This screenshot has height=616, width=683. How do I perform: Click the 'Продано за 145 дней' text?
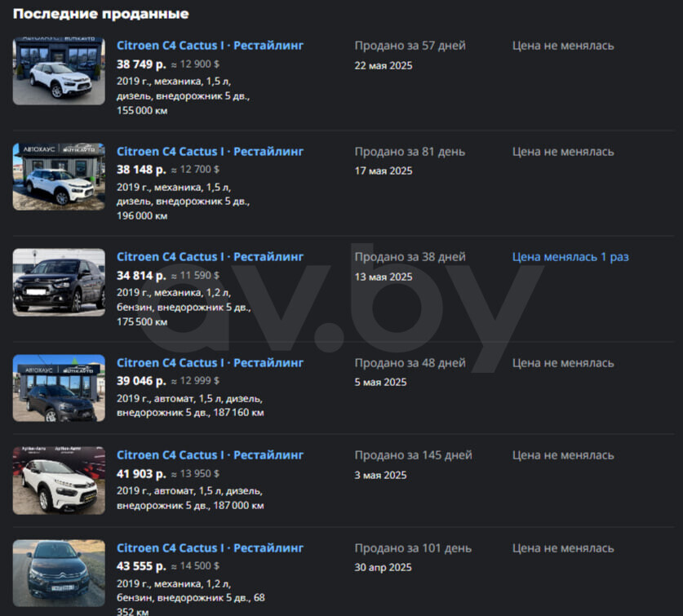point(413,455)
